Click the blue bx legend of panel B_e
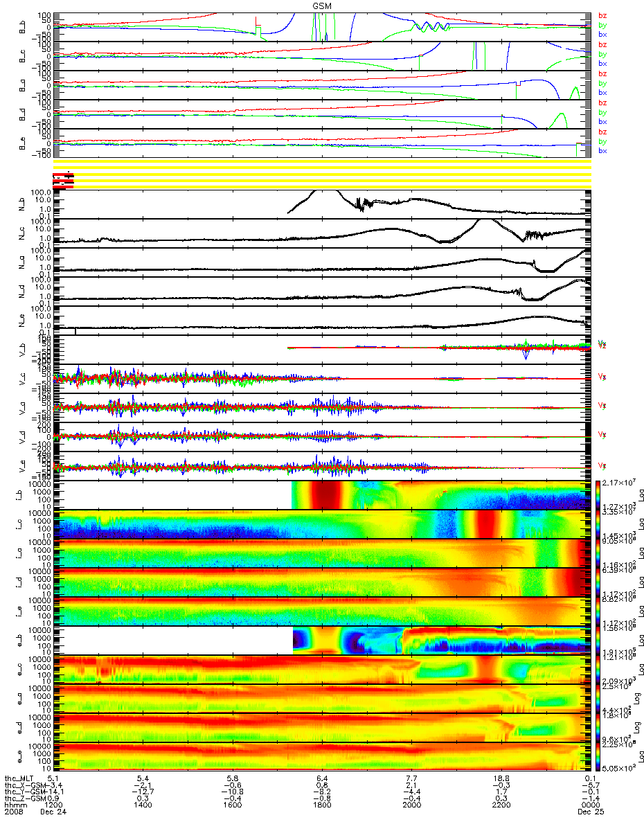This screenshot has width=644, height=831. 602,151
